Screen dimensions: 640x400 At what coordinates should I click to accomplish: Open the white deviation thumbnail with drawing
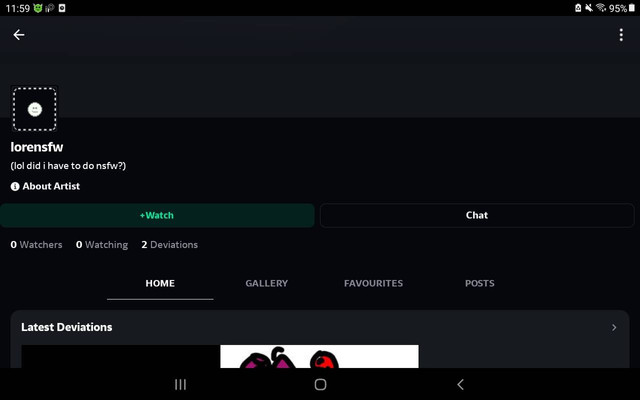(319, 356)
